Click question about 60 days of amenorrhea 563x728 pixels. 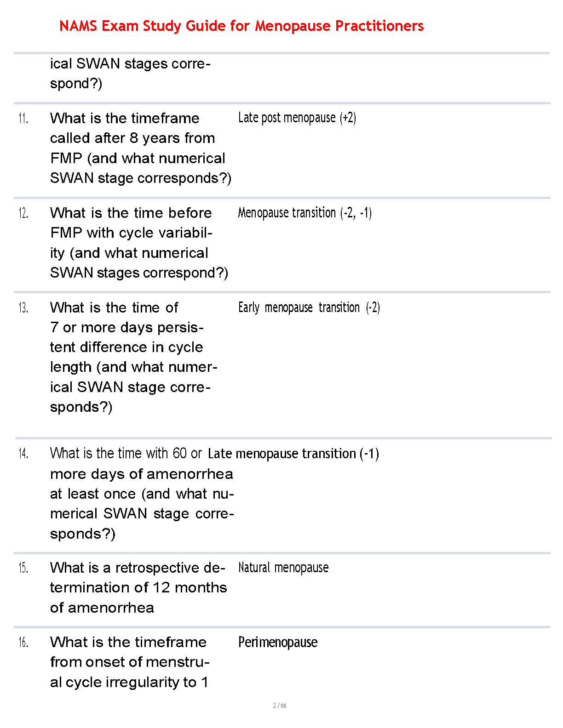[x=142, y=494]
